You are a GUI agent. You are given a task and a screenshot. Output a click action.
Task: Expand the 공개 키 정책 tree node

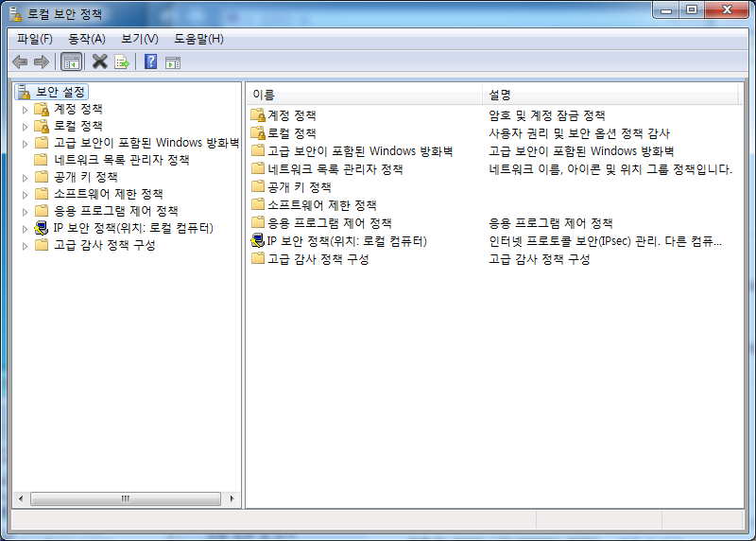pyautogui.click(x=26, y=178)
